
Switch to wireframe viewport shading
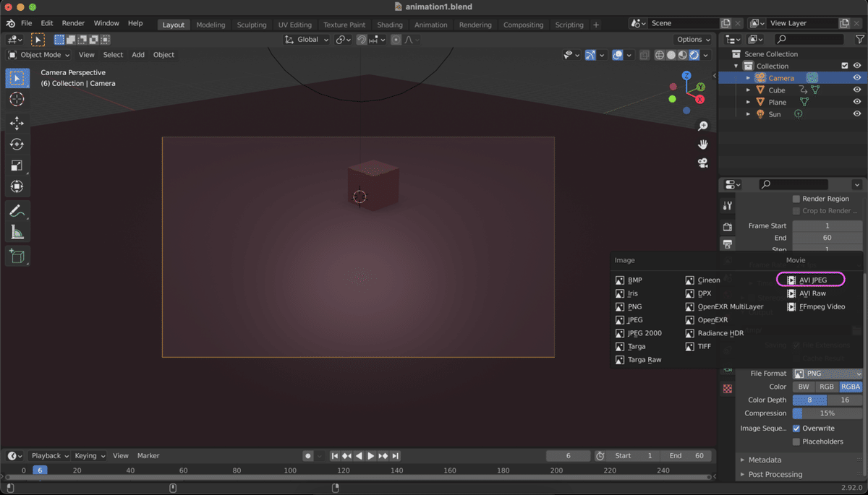(x=660, y=55)
